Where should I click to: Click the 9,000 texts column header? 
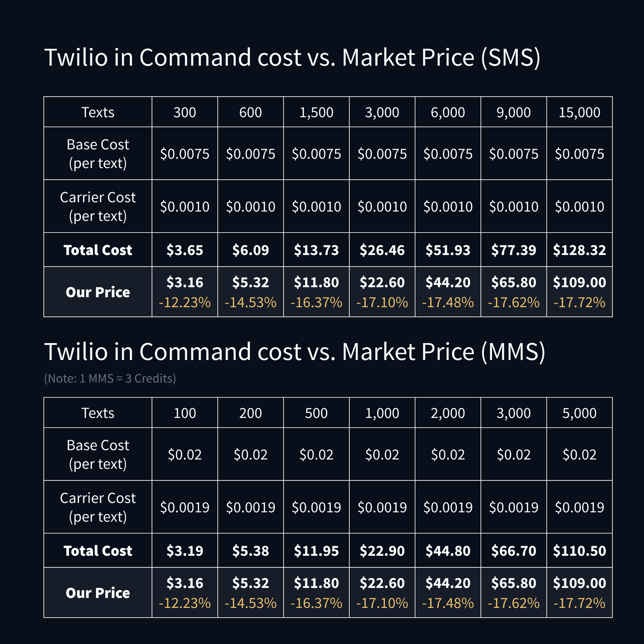tap(513, 112)
